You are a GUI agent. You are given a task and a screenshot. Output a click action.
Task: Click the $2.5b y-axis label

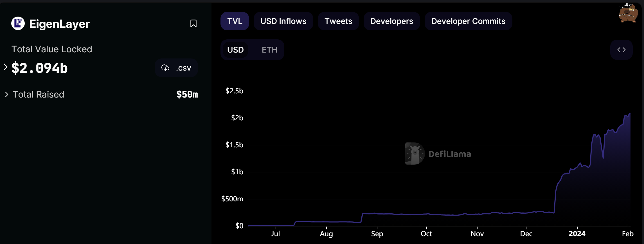[234, 91]
